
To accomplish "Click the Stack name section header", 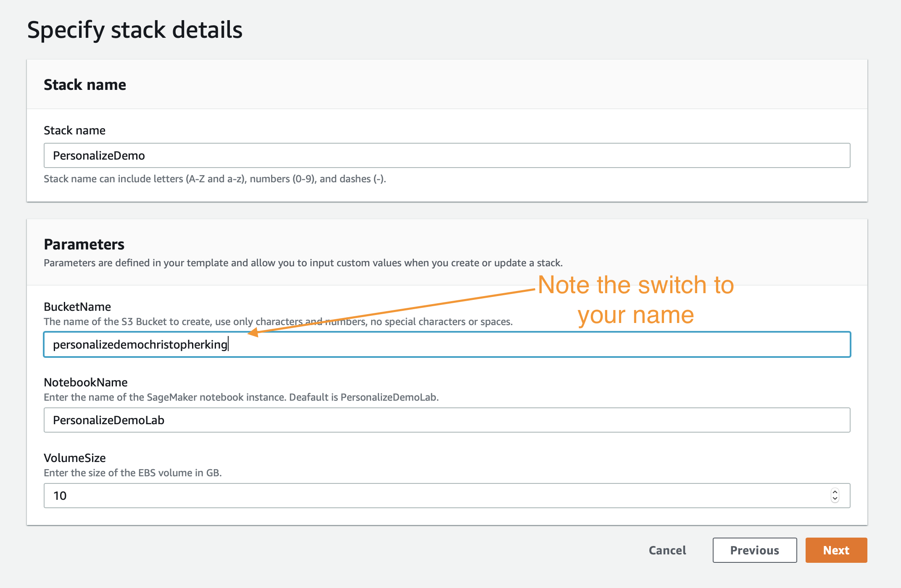I will pos(85,85).
